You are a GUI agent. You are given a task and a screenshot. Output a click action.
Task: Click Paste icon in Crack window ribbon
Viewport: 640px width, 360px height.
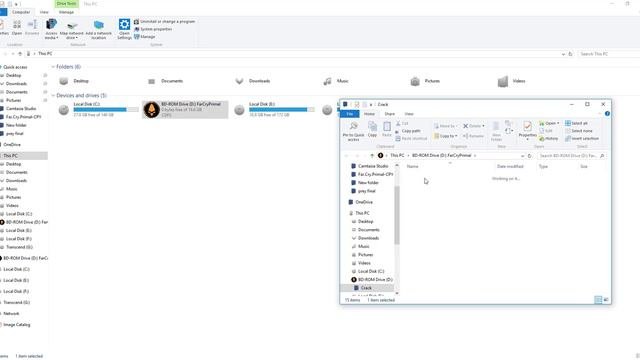click(x=387, y=126)
